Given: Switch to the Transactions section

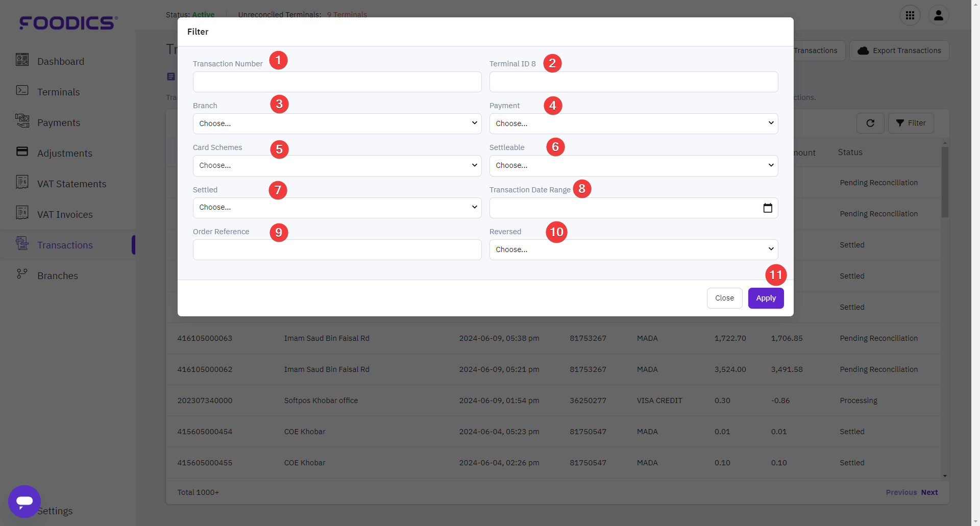Looking at the screenshot, I should tap(65, 245).
